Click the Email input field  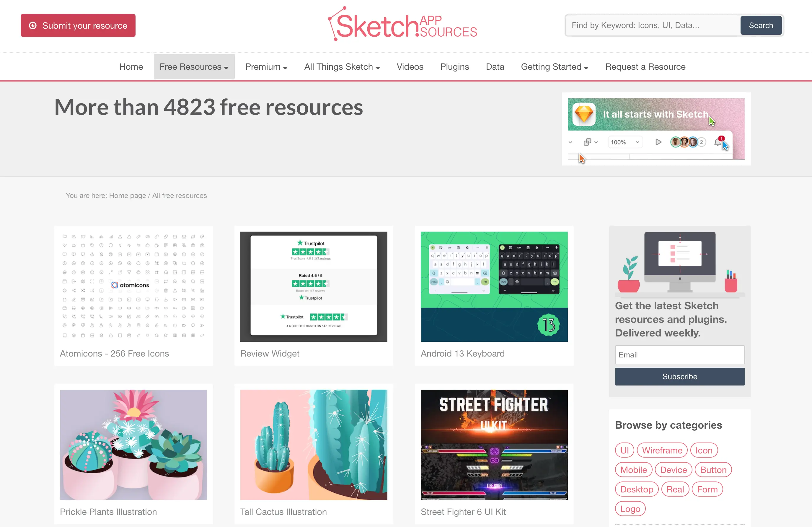click(680, 355)
